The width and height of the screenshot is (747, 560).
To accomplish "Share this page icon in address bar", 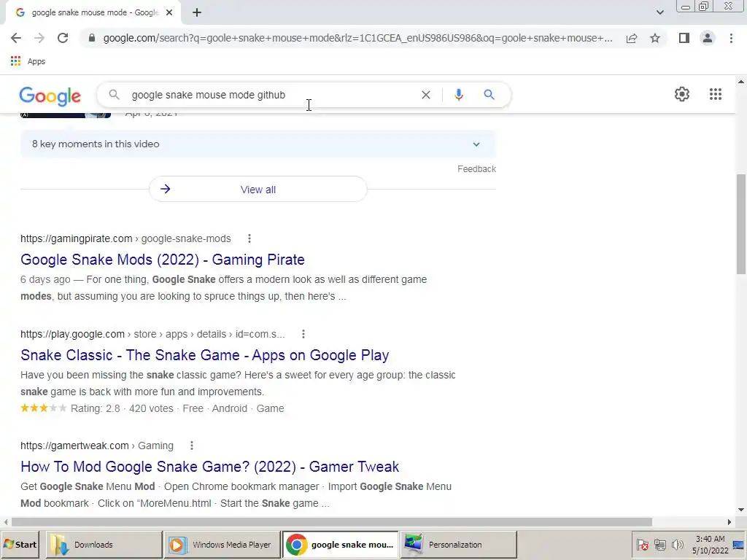I will [x=632, y=38].
